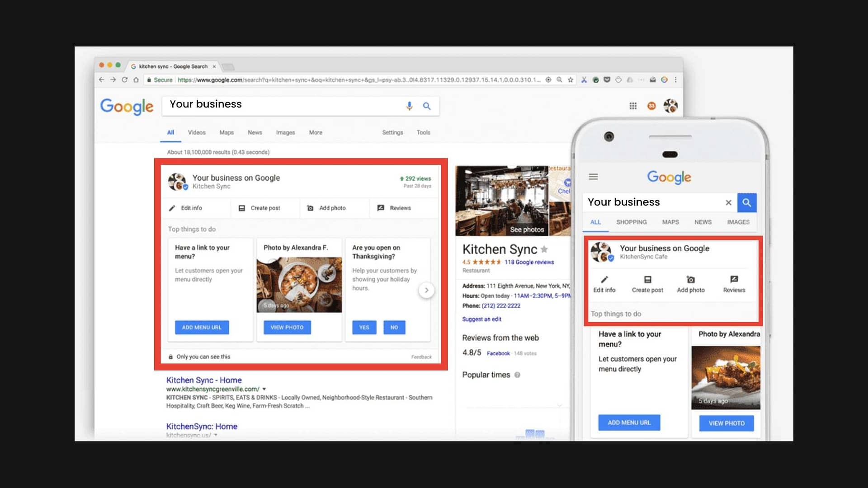868x488 pixels.
Task: Select the Videos search tab
Action: click(x=197, y=132)
